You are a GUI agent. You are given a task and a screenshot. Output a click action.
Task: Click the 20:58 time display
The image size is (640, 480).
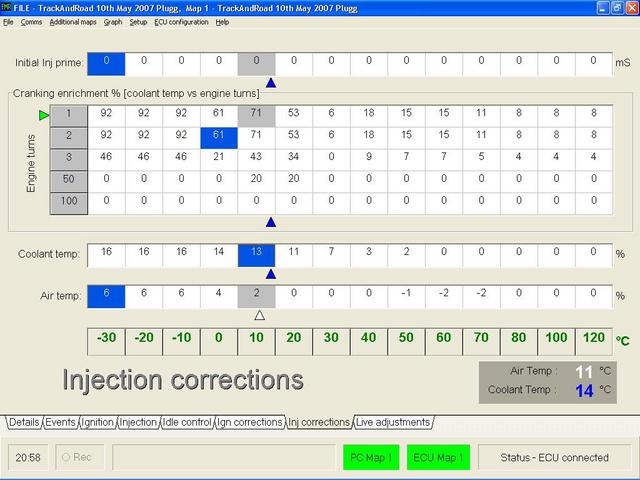click(28, 457)
